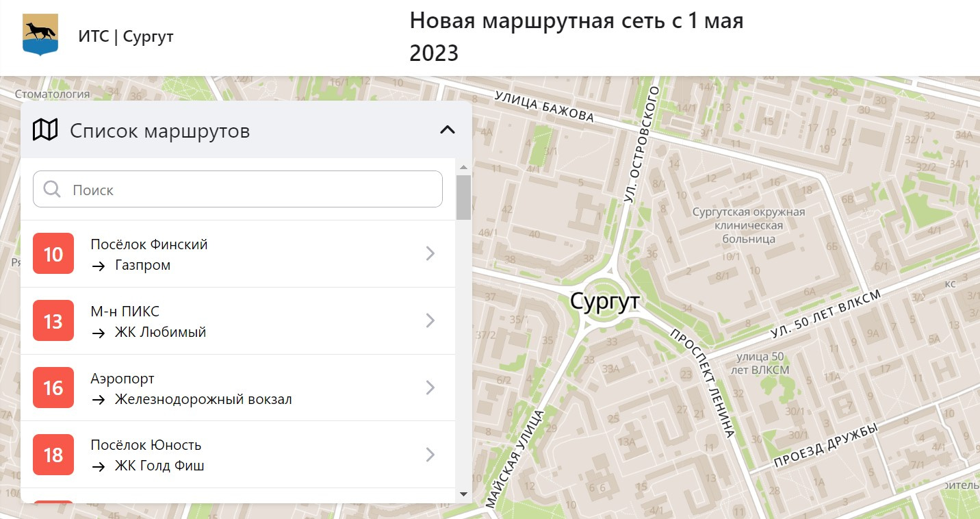Image resolution: width=980 pixels, height=519 pixels.
Task: Expand route 18 with its right chevron
Action: pos(430,455)
